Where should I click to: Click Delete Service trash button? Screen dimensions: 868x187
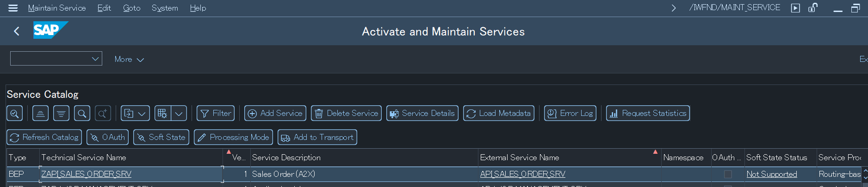346,113
